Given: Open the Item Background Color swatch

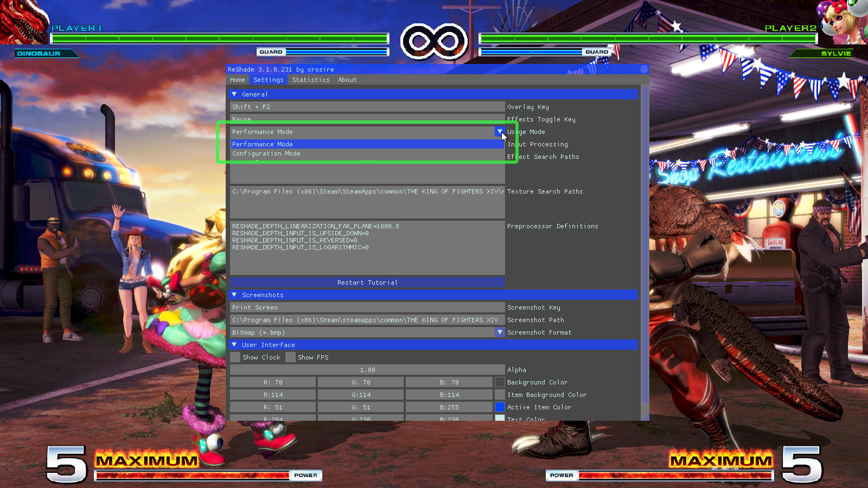Looking at the screenshot, I should (500, 395).
